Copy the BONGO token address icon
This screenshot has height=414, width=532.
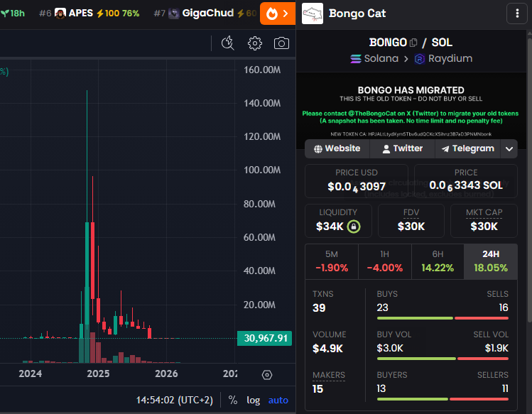tap(413, 43)
